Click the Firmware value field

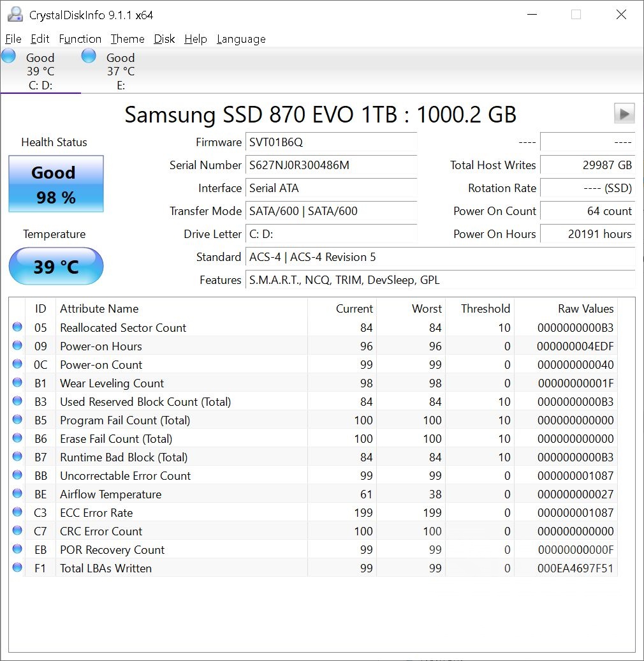pos(332,142)
